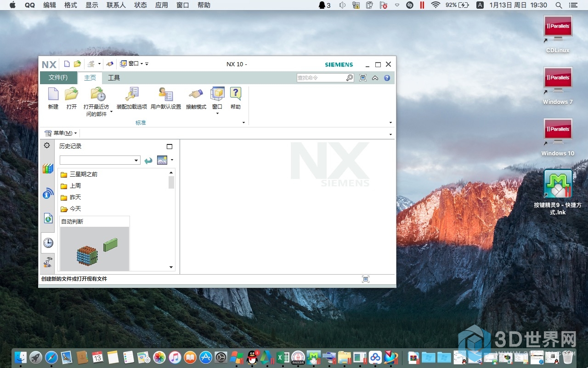The width and height of the screenshot is (588, 368).
Task: Select the 上周 history folder
Action: [71, 186]
